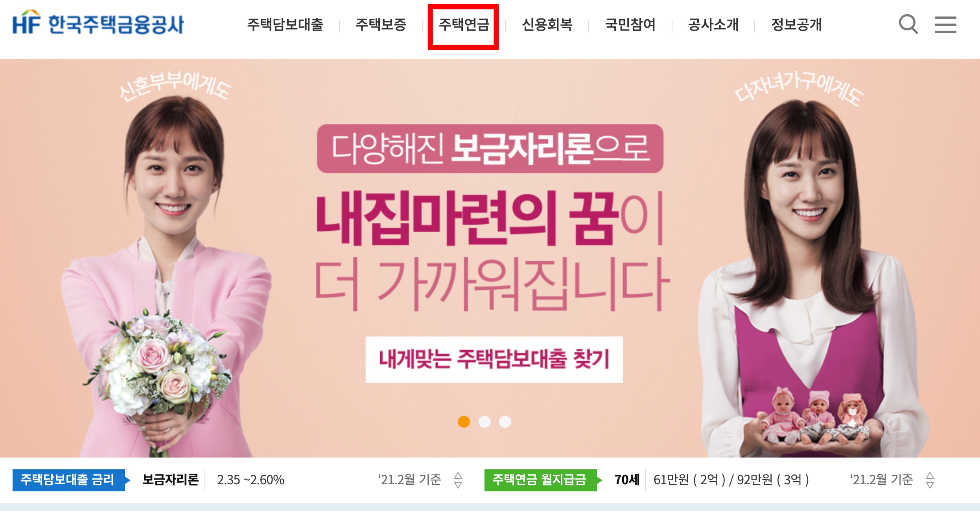
Task: Click the blue 주택담보대출 금리 label
Action: [x=68, y=480]
